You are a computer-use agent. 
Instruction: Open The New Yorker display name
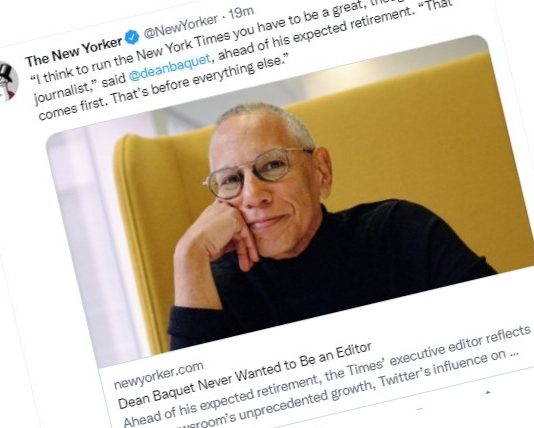point(74,52)
